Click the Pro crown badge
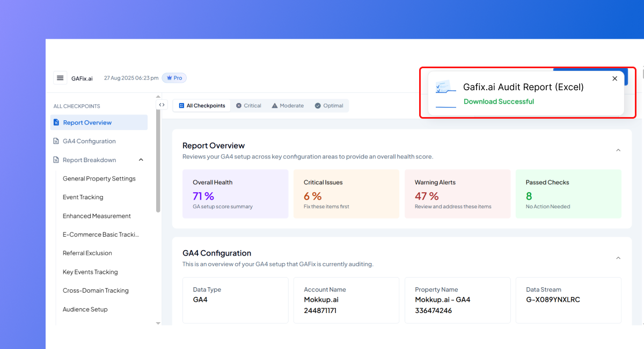644x349 pixels. [174, 78]
